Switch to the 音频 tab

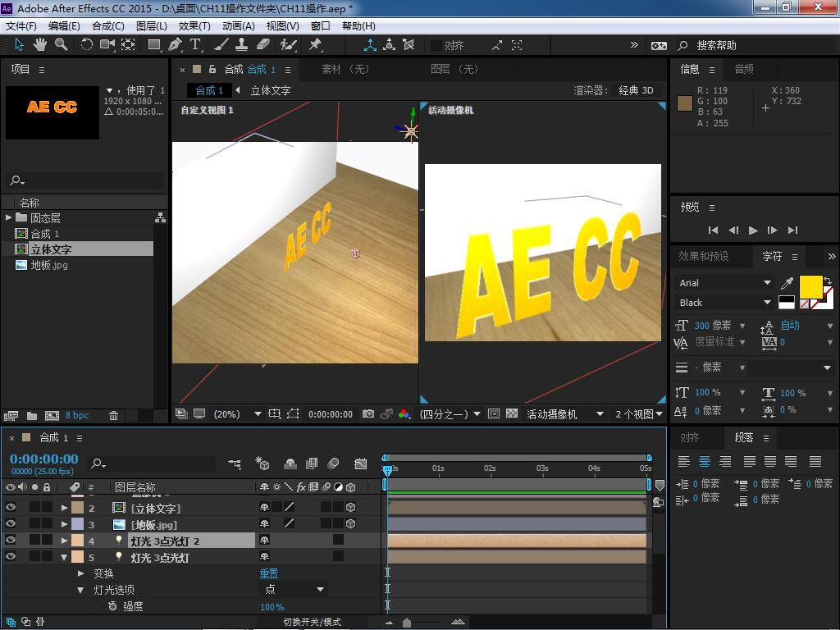743,69
